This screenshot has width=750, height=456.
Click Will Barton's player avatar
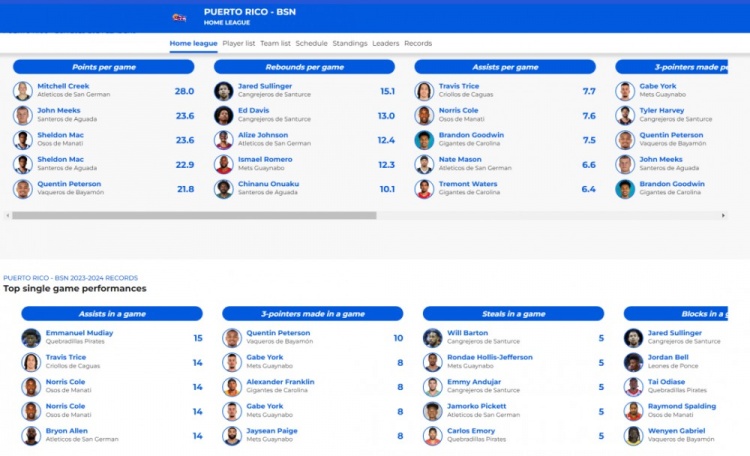click(432, 338)
